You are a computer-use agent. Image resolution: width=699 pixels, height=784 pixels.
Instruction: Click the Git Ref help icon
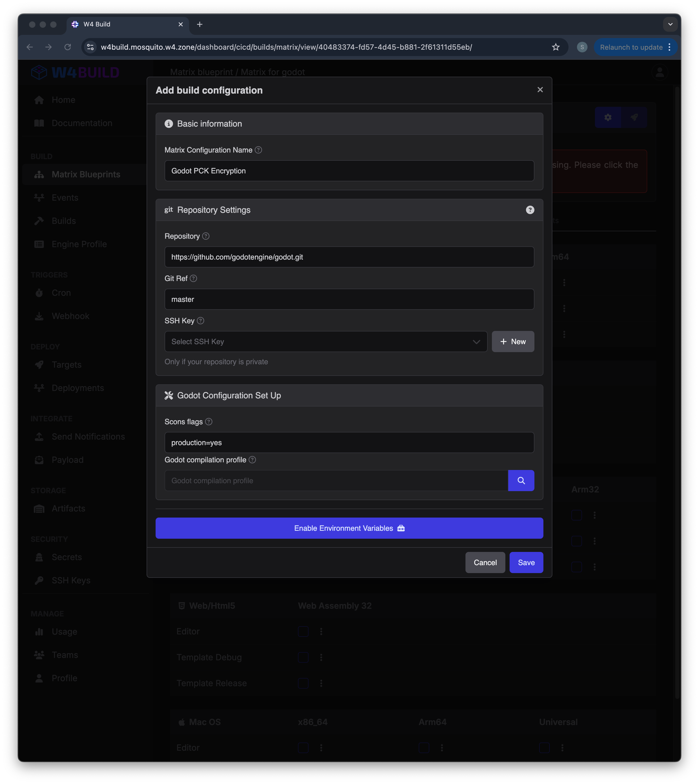tap(194, 278)
